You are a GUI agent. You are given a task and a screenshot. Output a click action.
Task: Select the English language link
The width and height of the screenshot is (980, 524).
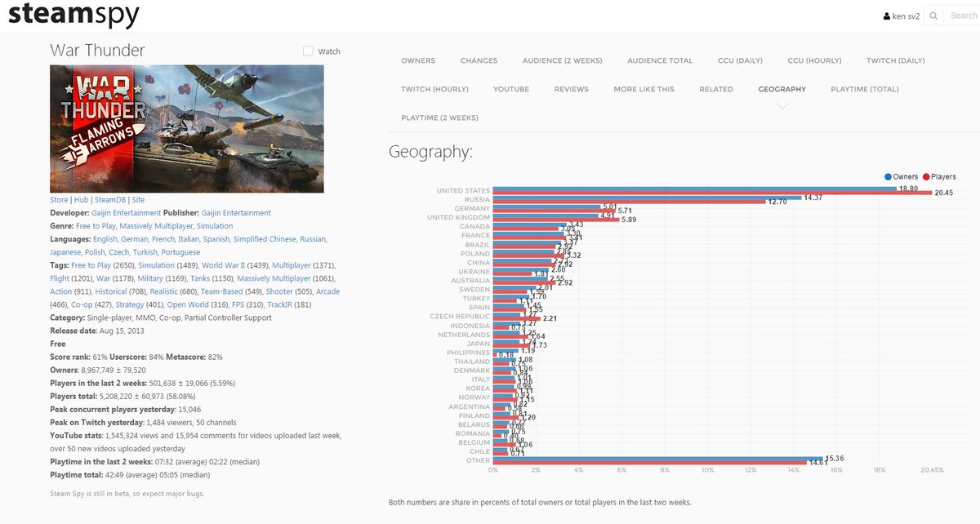105,239
